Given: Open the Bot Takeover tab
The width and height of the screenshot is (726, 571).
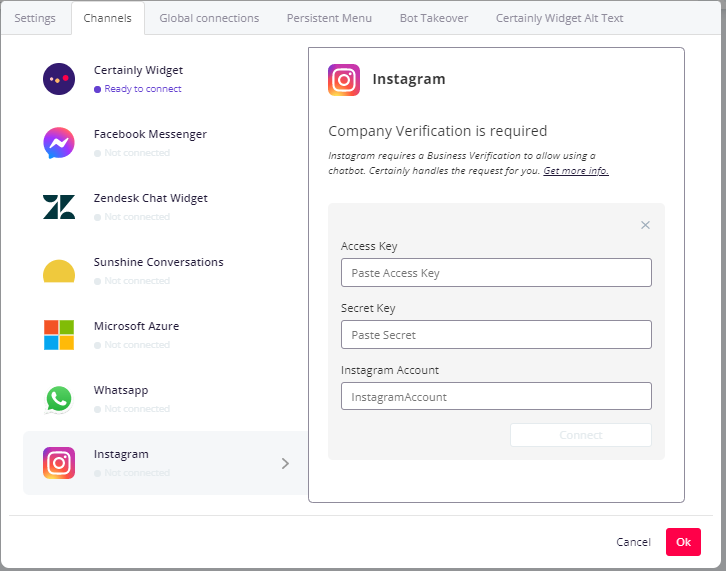Looking at the screenshot, I should (x=434, y=18).
